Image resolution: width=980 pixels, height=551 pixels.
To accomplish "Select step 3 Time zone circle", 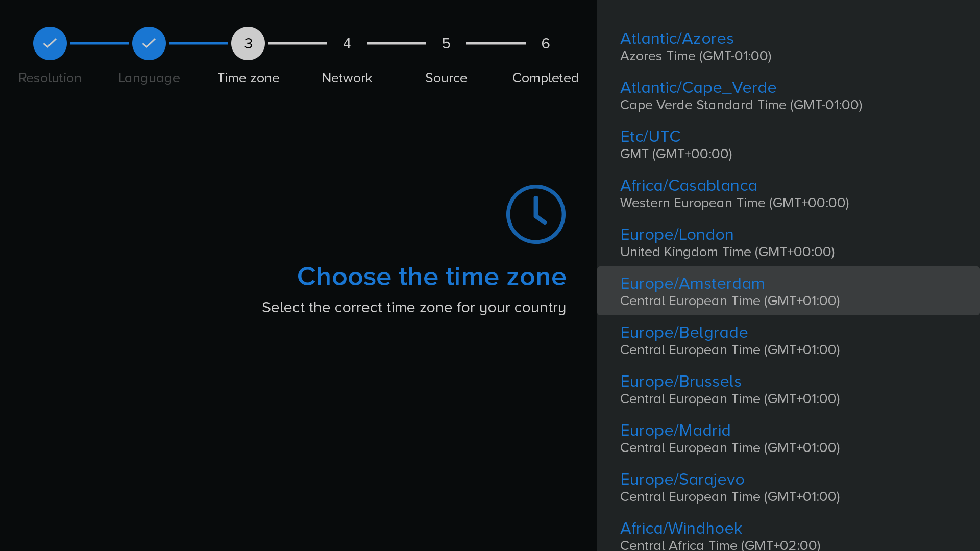I will [x=248, y=43].
